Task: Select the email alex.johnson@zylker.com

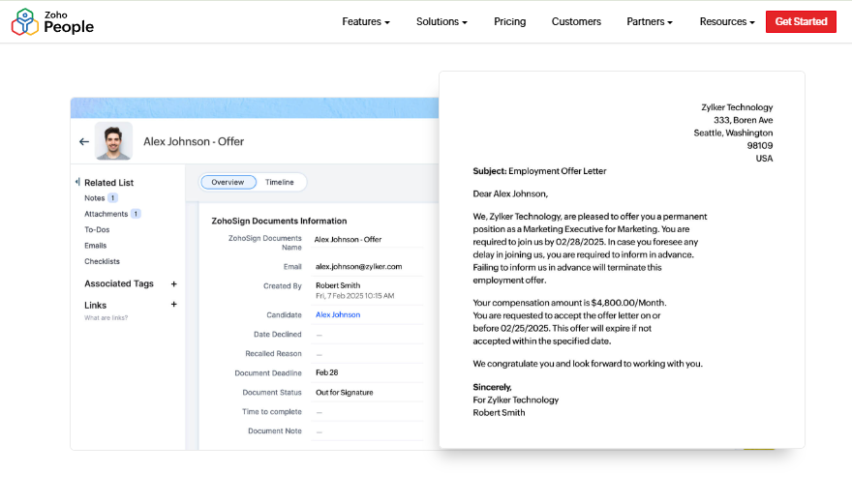Action: pos(358,267)
